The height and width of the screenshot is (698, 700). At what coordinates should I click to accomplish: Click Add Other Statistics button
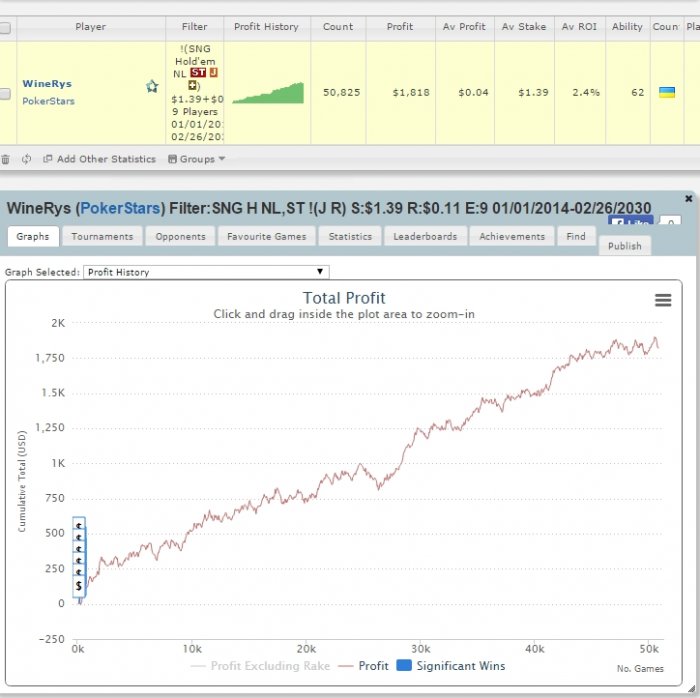tap(100, 159)
